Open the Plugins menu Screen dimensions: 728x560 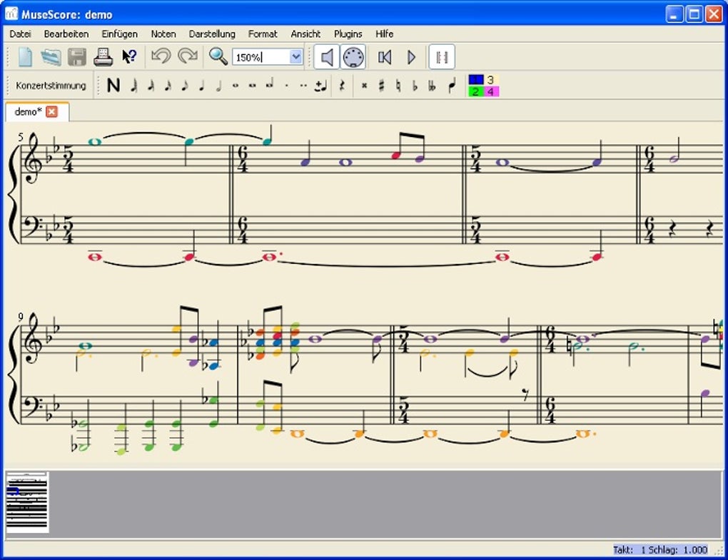348,34
